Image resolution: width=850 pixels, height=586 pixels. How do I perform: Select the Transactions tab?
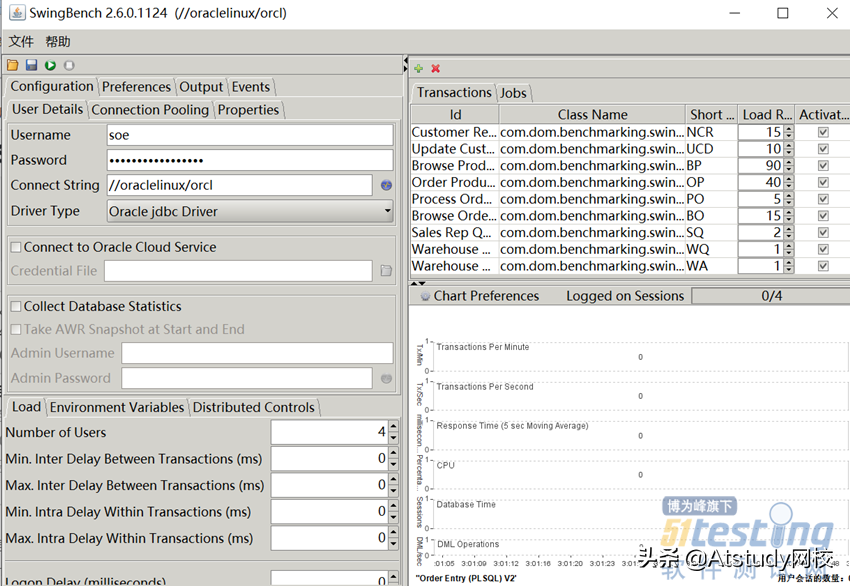[454, 92]
